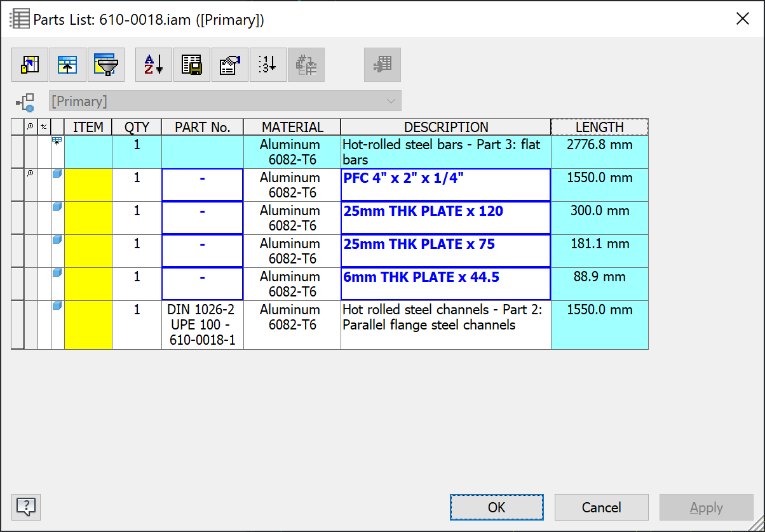Open the Column Chooser
The height and width of the screenshot is (532, 765).
[29, 64]
